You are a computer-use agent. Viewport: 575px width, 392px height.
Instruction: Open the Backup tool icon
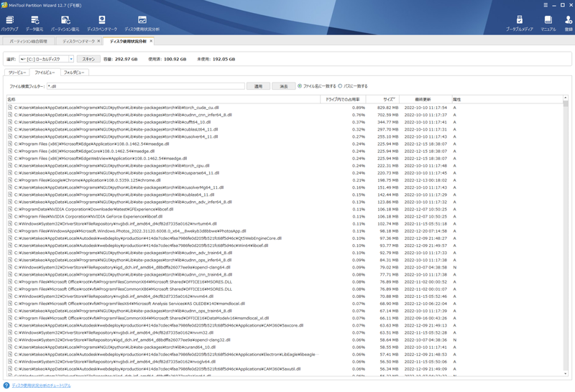click(9, 23)
